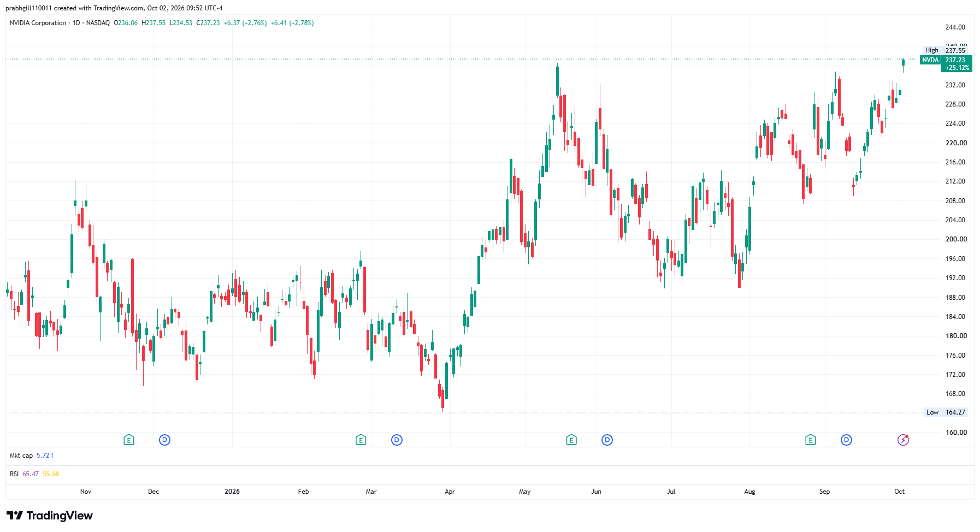
Task: Select the 1D interval label
Action: click(76, 23)
